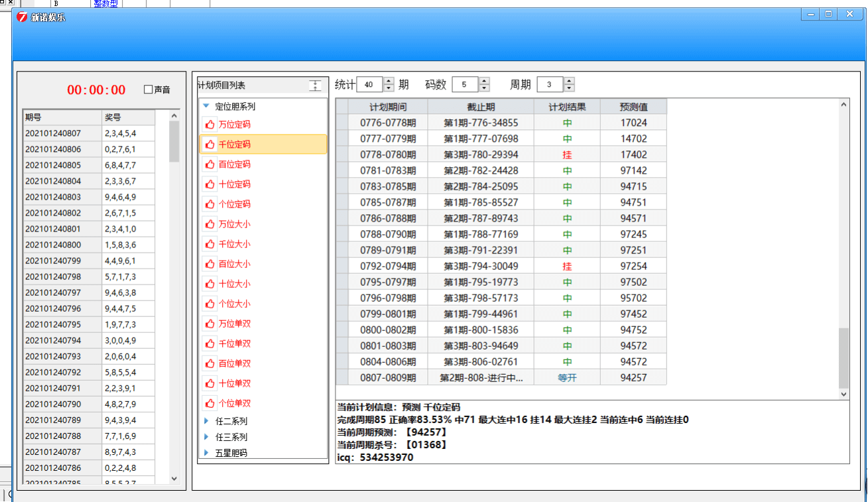The width and height of the screenshot is (868, 502).
Task: Click the collapse-all icon on 计划项目列表 header
Action: [315, 85]
